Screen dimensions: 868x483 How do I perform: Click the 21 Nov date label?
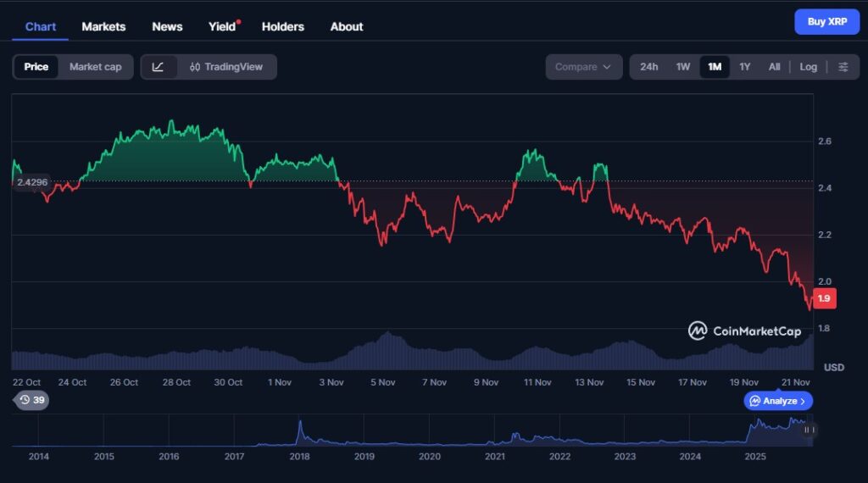click(795, 382)
